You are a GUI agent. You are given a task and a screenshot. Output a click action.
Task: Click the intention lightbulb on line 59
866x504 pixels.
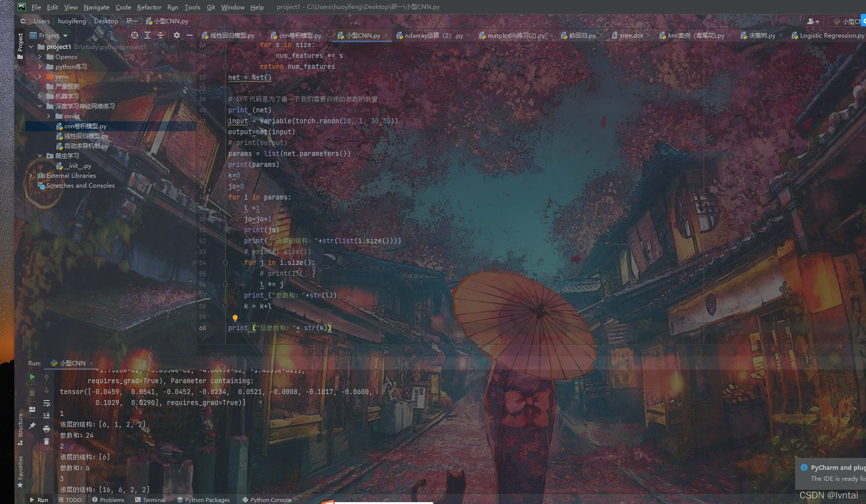click(235, 318)
